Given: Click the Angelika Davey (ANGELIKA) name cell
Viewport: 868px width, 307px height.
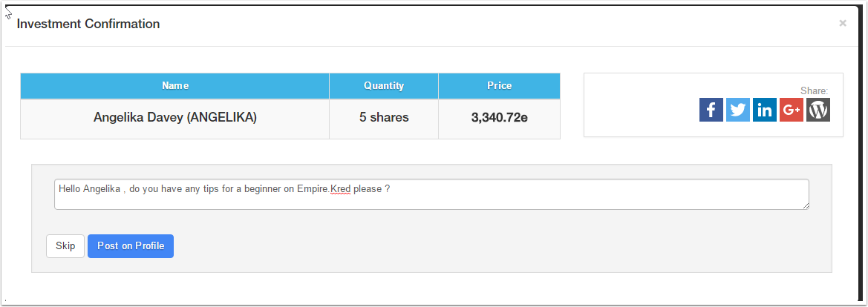Looking at the screenshot, I should [x=175, y=117].
